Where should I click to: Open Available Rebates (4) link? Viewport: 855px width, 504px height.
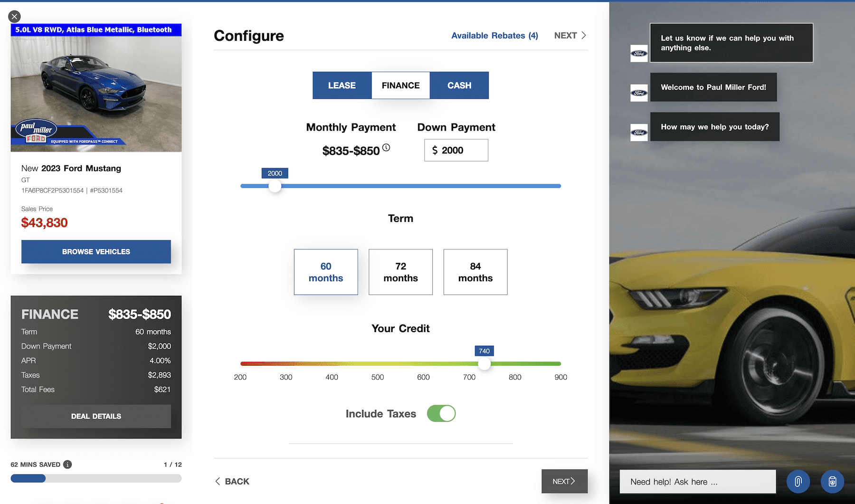coord(494,36)
